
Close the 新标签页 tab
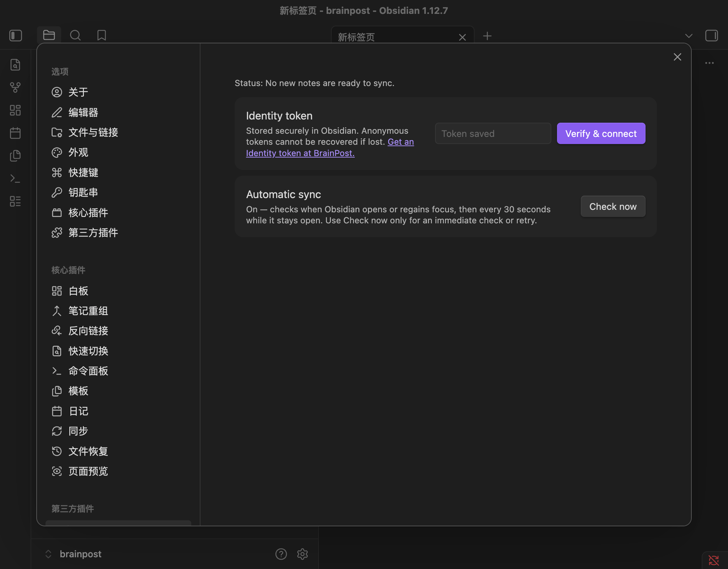click(x=462, y=37)
